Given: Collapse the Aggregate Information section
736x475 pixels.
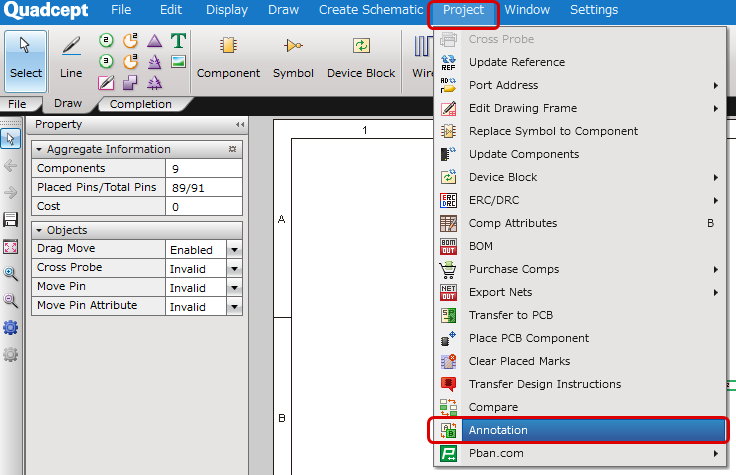Looking at the screenshot, I should 39,149.
